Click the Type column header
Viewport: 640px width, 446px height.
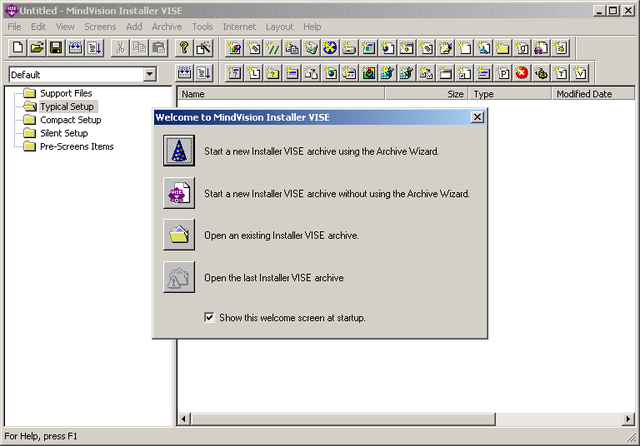click(510, 94)
